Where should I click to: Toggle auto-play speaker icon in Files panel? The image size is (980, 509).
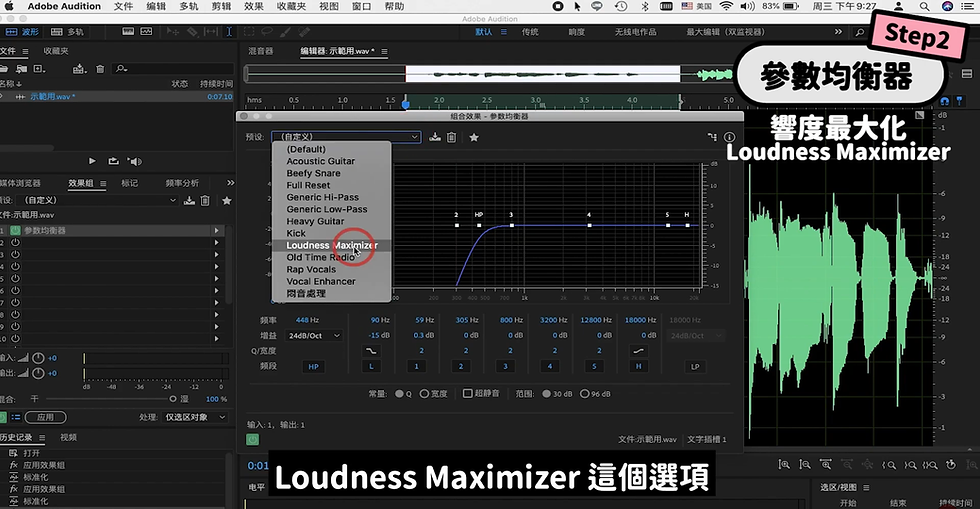click(x=134, y=161)
